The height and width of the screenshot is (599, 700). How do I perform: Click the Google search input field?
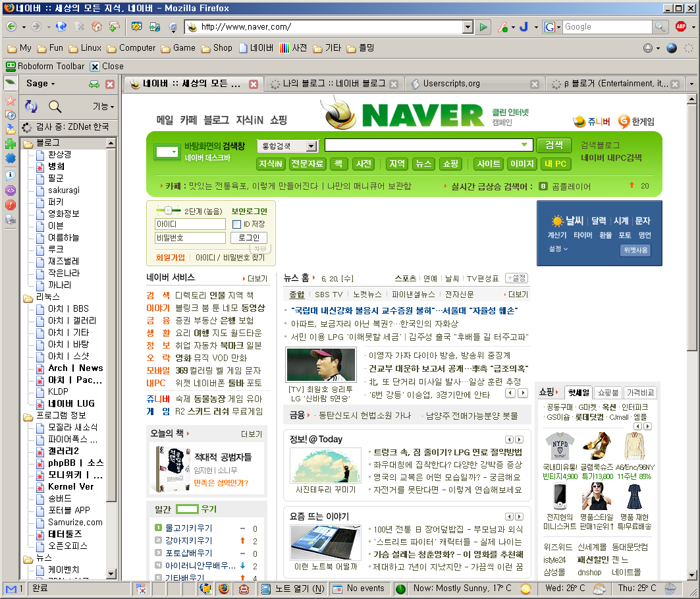tap(607, 27)
